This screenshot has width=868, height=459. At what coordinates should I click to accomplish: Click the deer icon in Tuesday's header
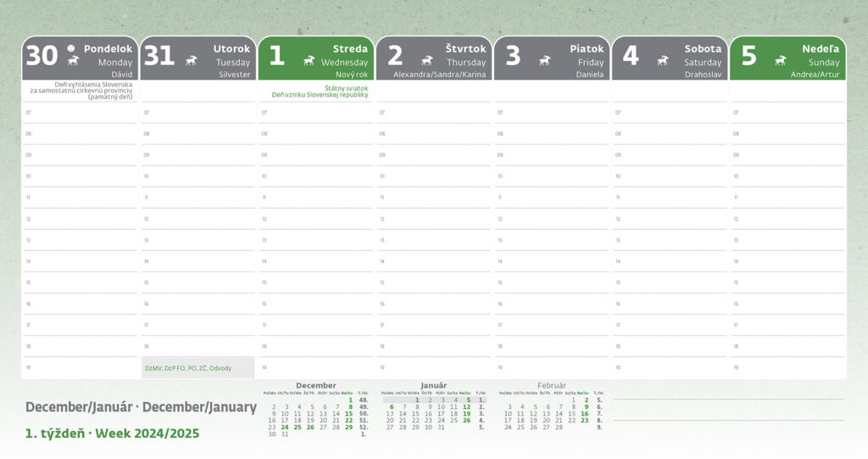(x=192, y=61)
